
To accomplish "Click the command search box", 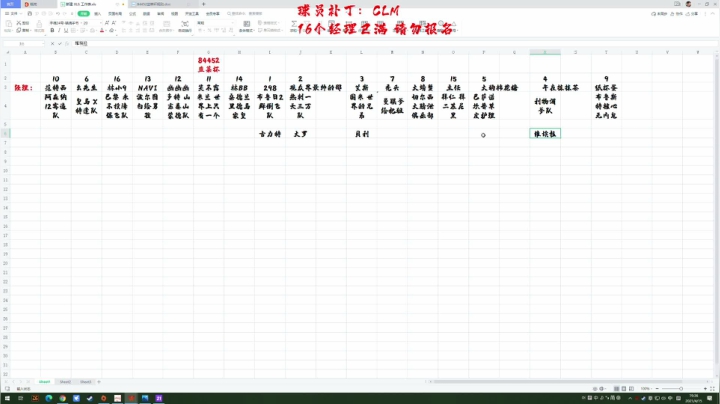I will tap(245, 14).
